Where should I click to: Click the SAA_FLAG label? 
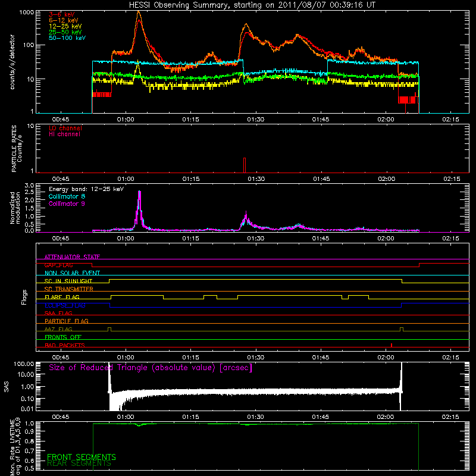click(58, 313)
